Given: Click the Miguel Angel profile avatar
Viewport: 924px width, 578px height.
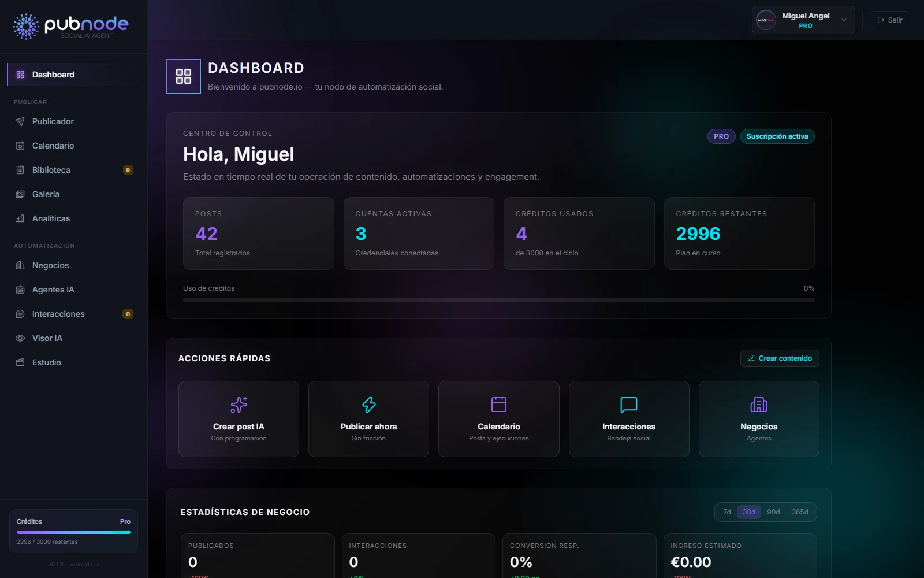Looking at the screenshot, I should click(766, 20).
